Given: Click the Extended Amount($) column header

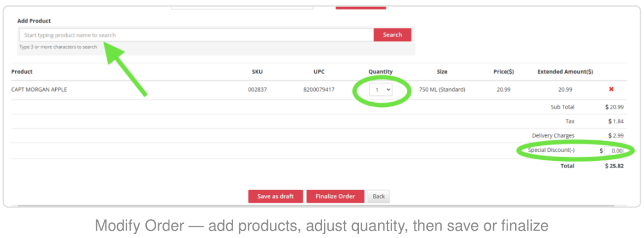Looking at the screenshot, I should [x=565, y=72].
